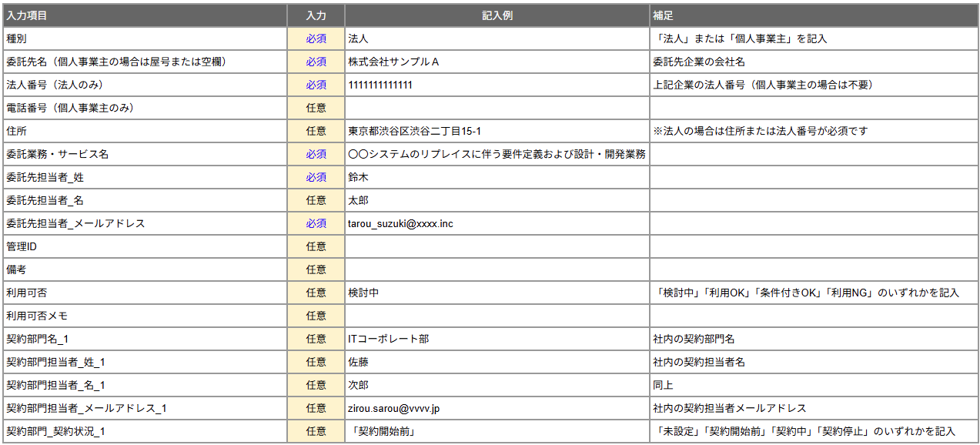Click 任意 in the 利用可否メモ row

click(x=316, y=316)
